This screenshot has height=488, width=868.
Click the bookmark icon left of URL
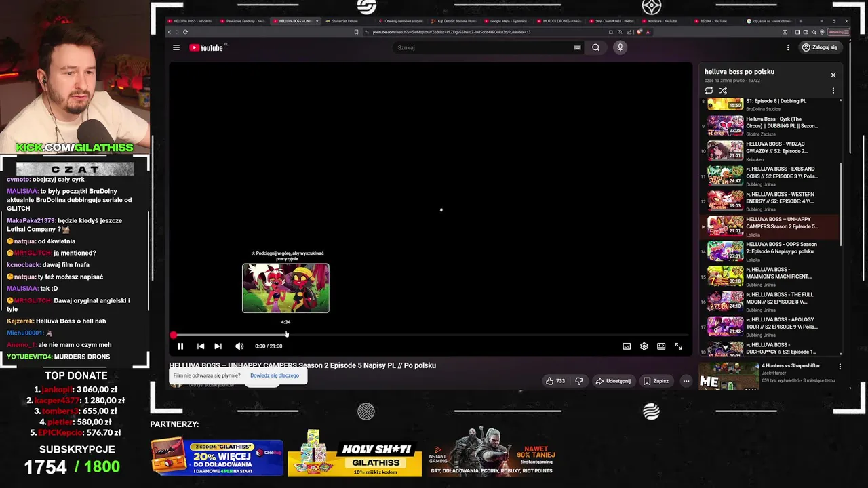pos(356,32)
